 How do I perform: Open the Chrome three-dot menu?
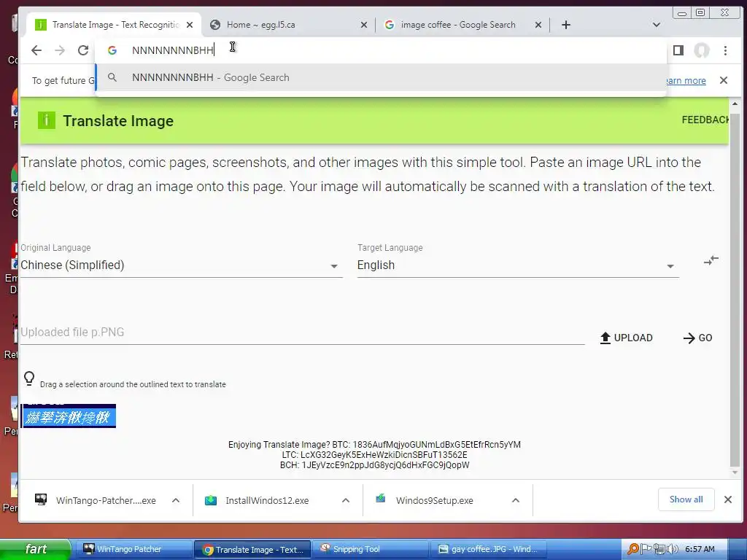click(725, 50)
